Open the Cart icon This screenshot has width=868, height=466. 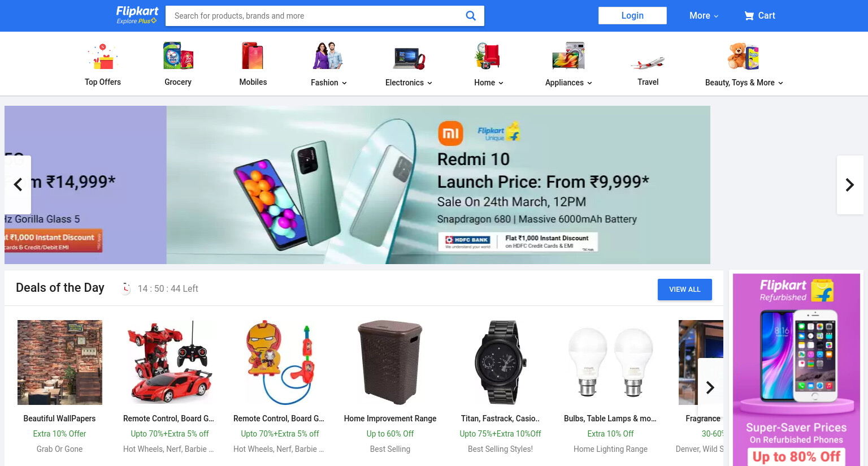tap(749, 16)
